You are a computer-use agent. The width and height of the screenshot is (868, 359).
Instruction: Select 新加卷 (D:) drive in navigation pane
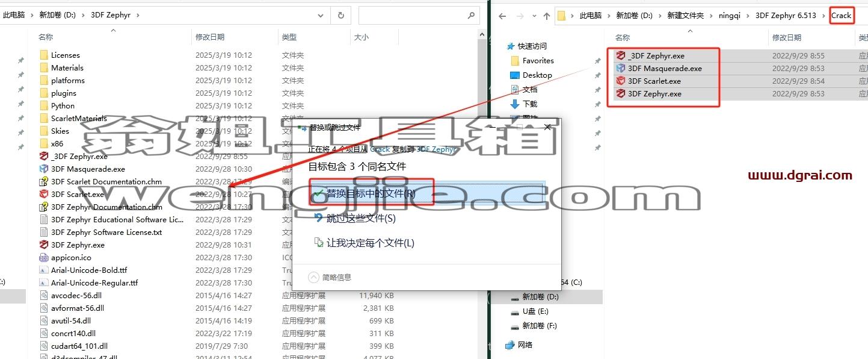540,296
